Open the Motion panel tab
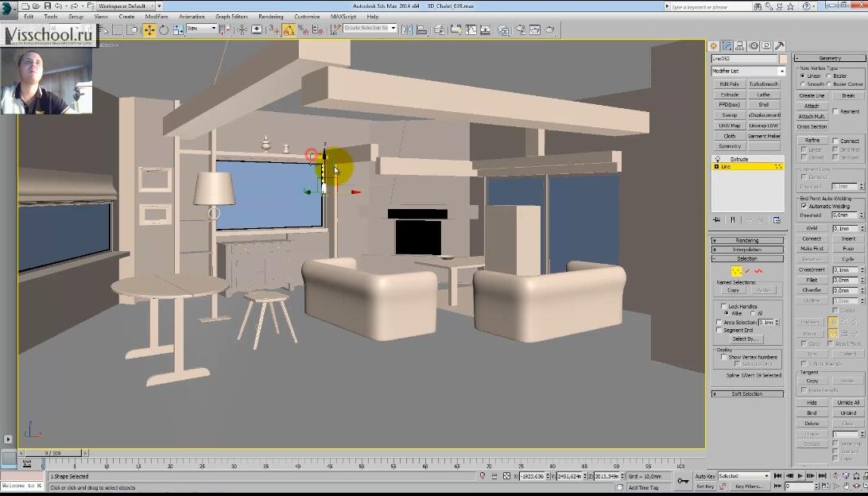The height and width of the screenshot is (496, 868). point(754,46)
